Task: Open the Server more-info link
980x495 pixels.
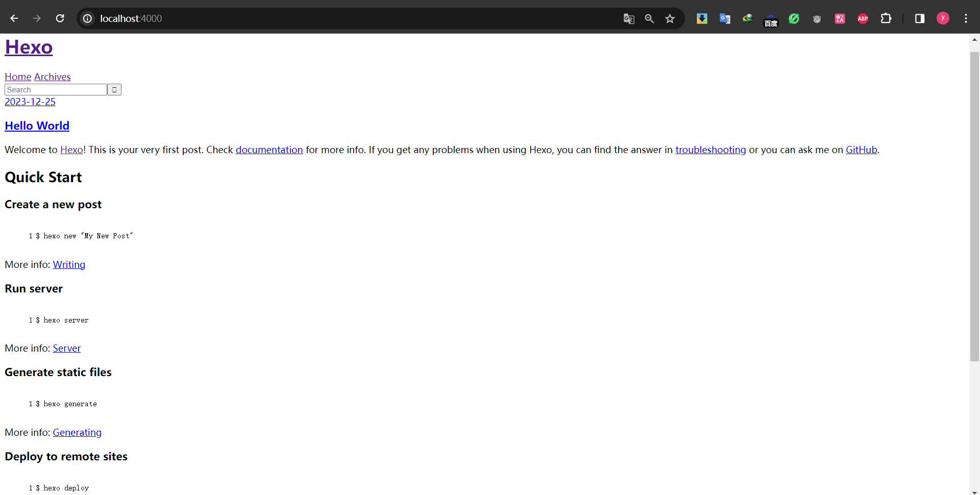Action: click(x=67, y=348)
